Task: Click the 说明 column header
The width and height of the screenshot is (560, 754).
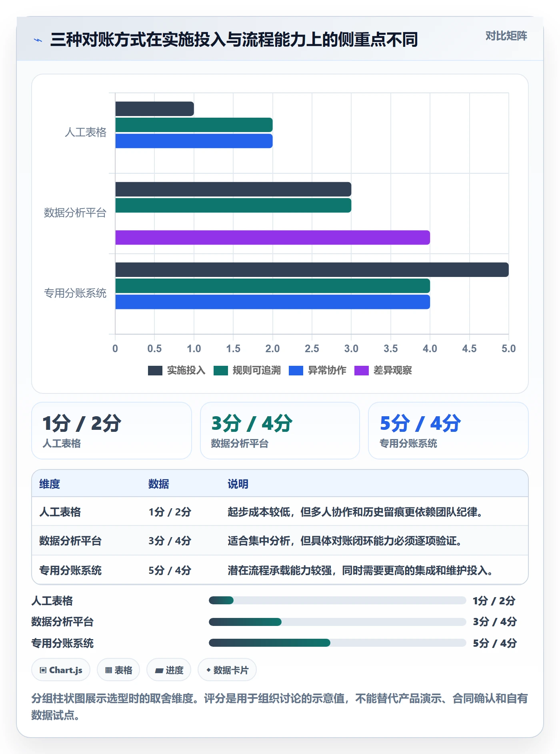Action: [x=238, y=484]
